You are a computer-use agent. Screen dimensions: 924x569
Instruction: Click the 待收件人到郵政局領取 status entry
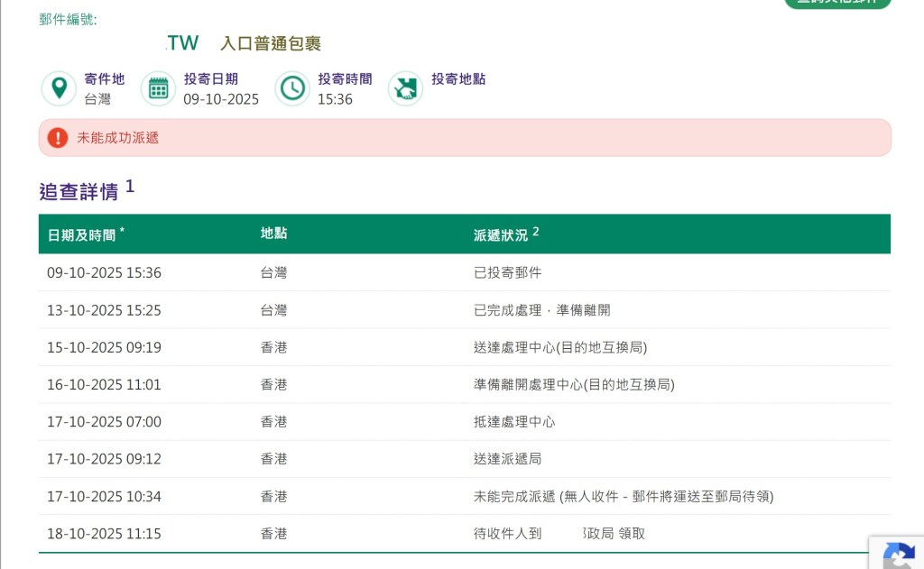coord(559,534)
